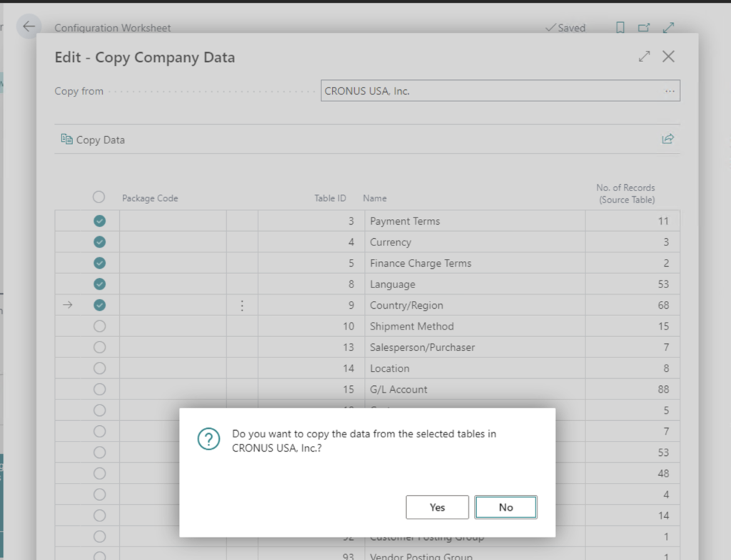The width and height of the screenshot is (731, 560).
Task: Click the back navigation arrow
Action: tap(28, 26)
